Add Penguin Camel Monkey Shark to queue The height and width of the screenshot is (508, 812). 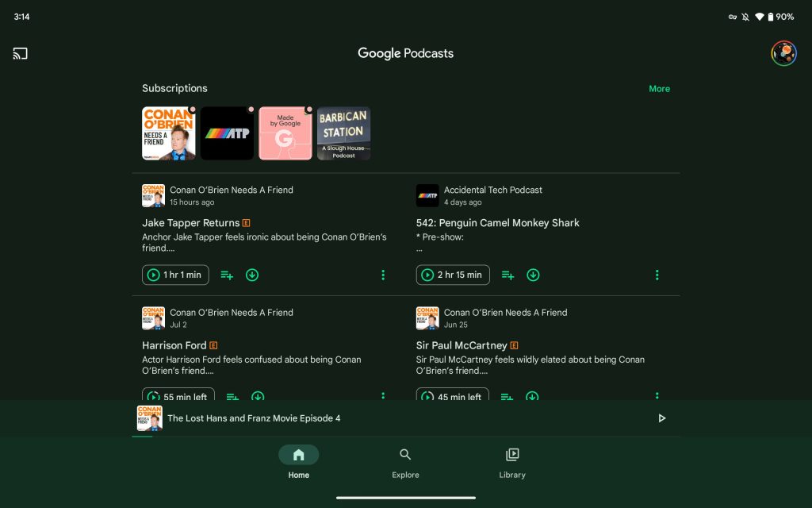[x=508, y=275]
